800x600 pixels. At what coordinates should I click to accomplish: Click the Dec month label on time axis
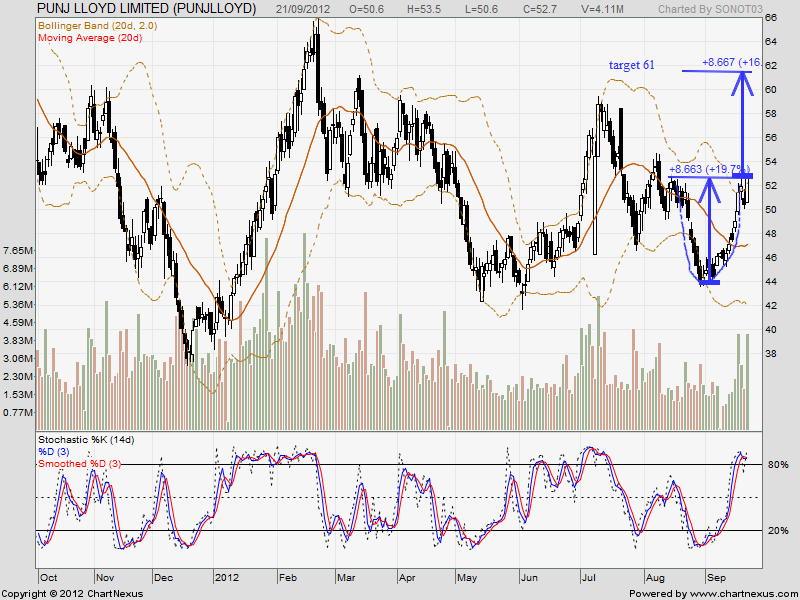tap(164, 578)
